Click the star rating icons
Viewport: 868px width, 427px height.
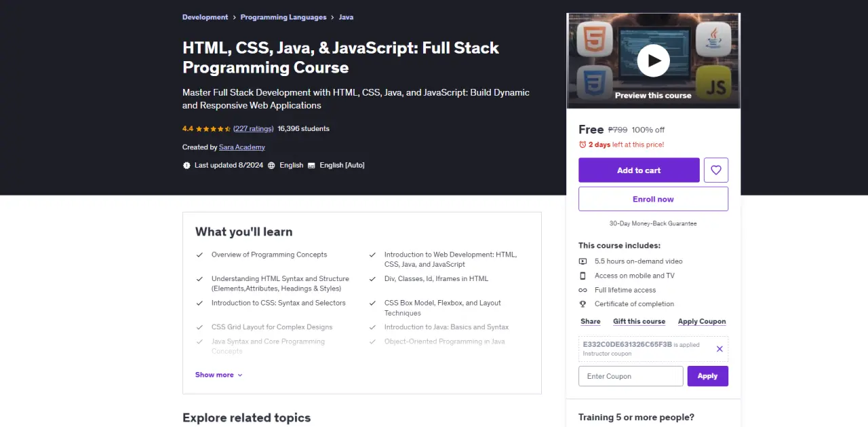click(x=213, y=128)
